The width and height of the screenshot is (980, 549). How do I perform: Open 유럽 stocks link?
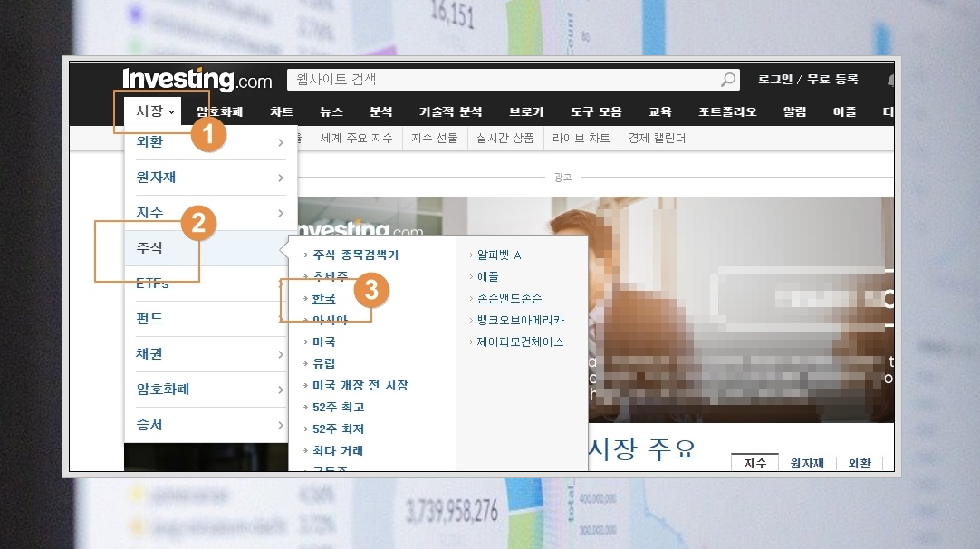pos(323,364)
